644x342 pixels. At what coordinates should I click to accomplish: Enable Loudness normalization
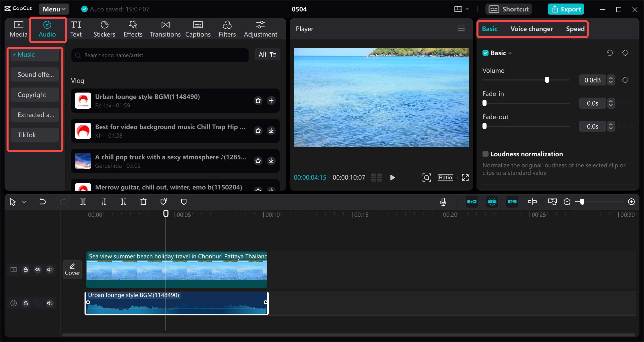point(486,154)
